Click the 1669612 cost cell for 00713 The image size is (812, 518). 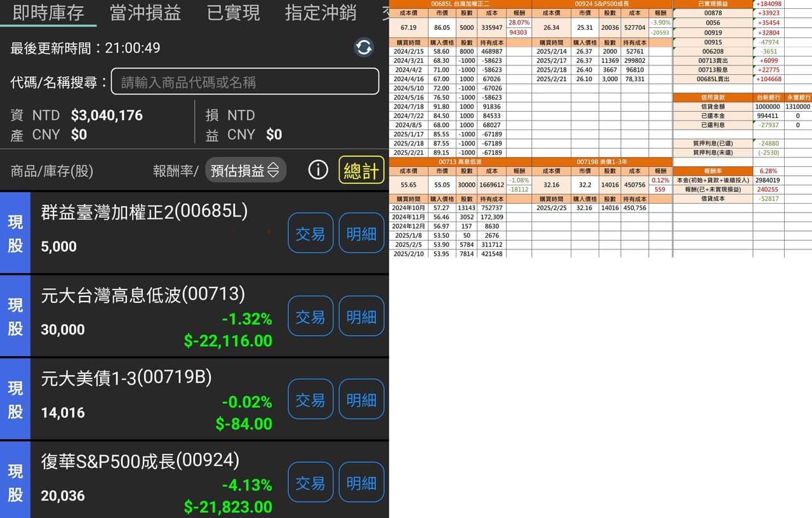coord(492,185)
